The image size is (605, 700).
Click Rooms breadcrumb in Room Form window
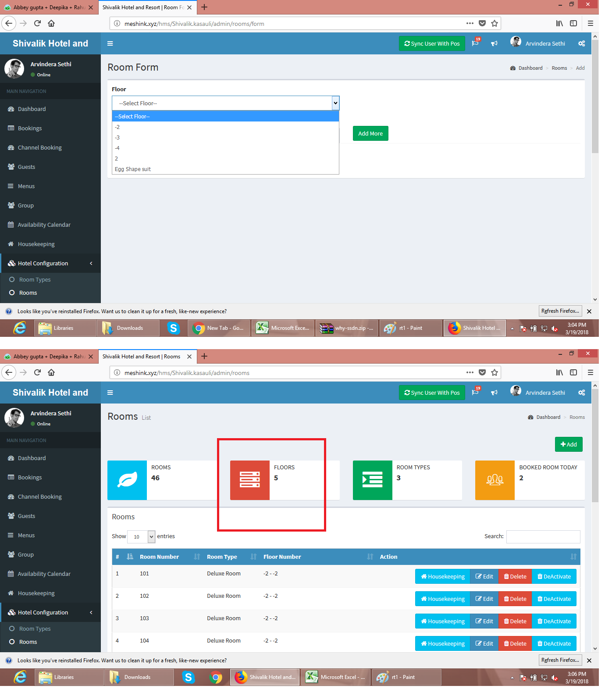coord(559,68)
